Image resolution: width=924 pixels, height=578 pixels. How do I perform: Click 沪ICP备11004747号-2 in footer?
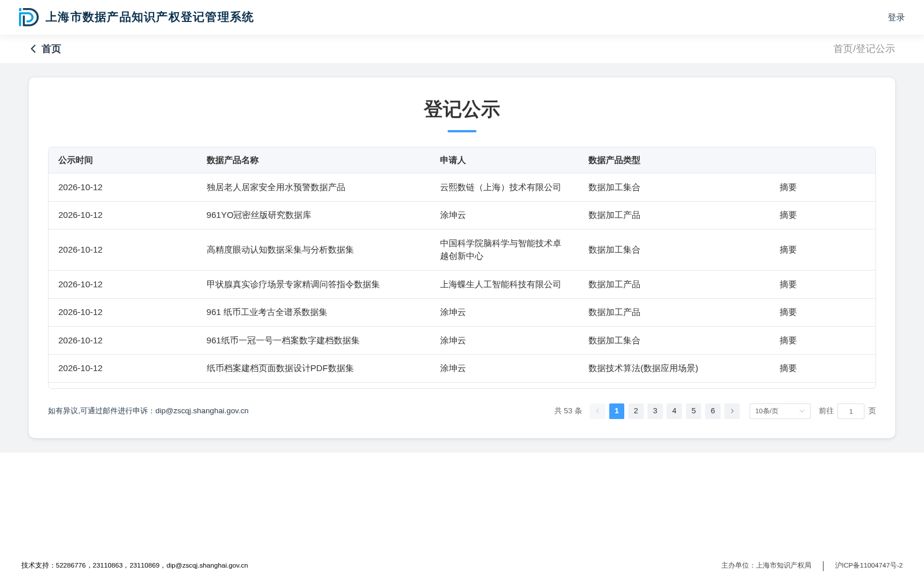869,565
